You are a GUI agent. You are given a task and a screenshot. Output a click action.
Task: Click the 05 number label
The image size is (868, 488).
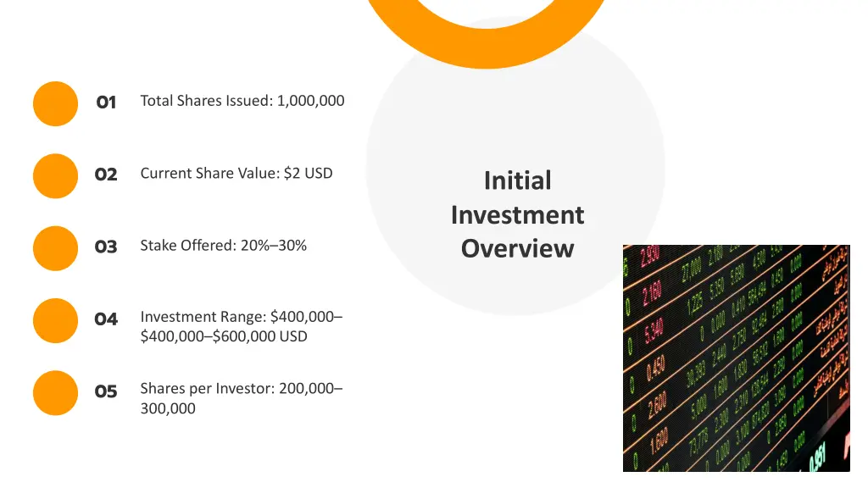click(x=106, y=391)
